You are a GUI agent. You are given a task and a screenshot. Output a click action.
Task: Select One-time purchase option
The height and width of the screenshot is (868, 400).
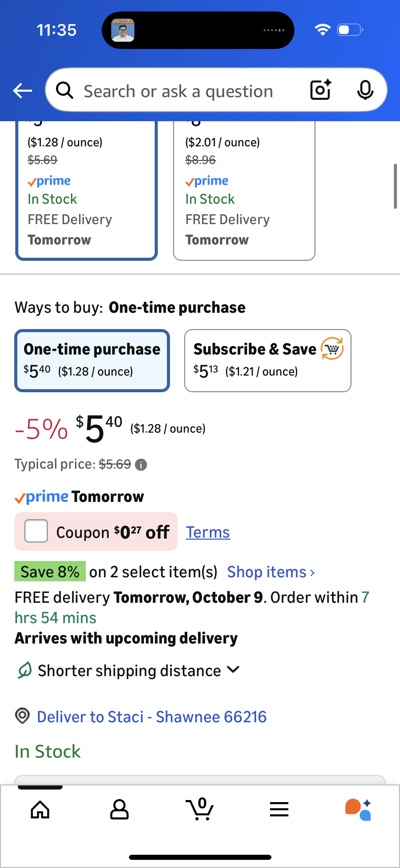point(92,361)
